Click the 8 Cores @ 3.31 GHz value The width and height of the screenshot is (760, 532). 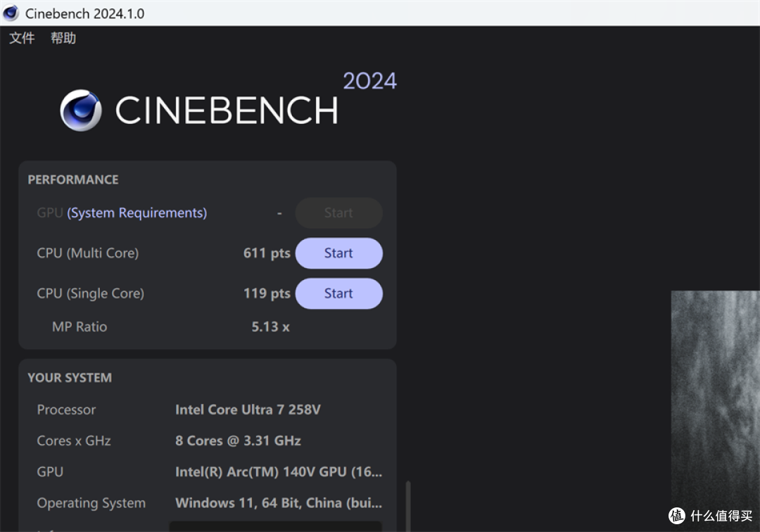point(238,441)
